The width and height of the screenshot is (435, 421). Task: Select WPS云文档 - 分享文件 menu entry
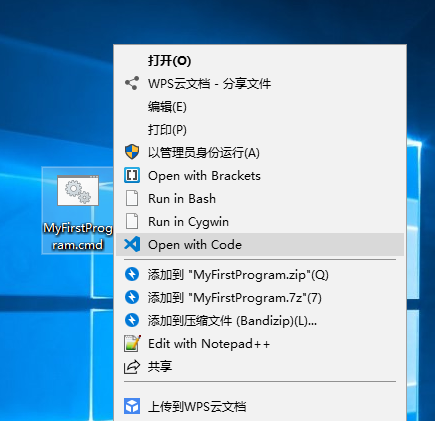[x=260, y=83]
